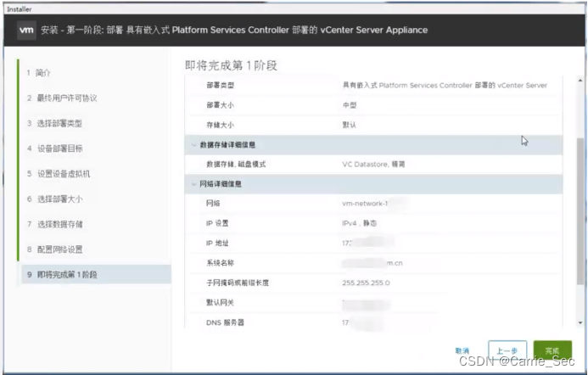
Task: Open step 4 设备部署目标
Action: tap(55, 148)
